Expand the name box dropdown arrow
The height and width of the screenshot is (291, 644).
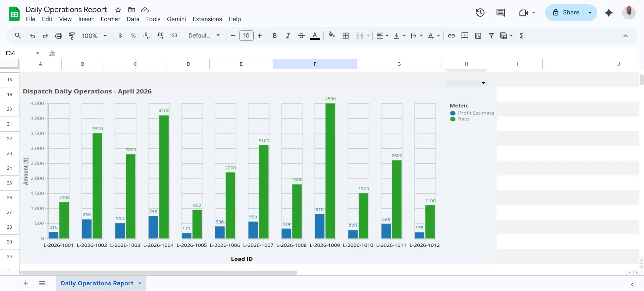(x=38, y=53)
